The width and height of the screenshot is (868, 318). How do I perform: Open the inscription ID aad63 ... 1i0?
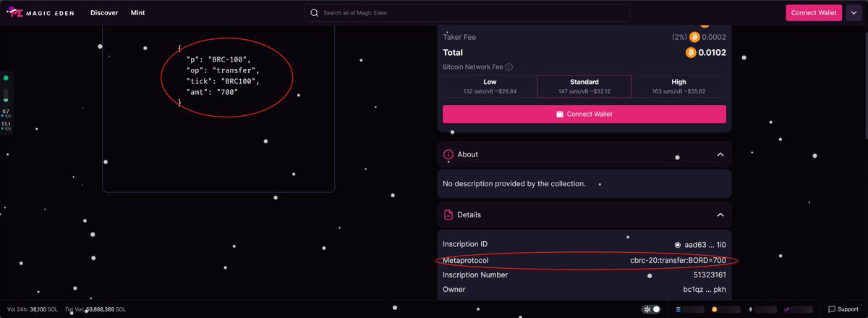pos(705,245)
